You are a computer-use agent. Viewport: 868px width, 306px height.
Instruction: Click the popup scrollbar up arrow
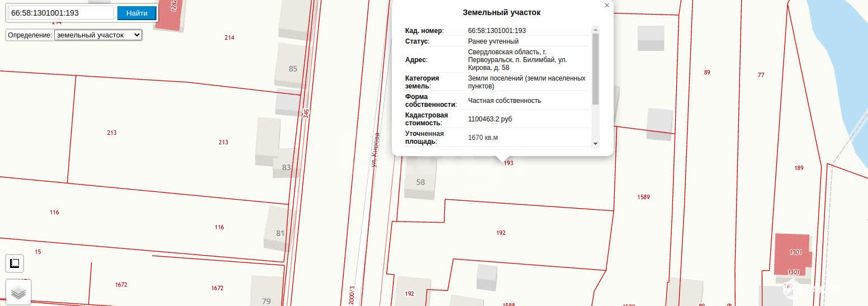(x=595, y=30)
